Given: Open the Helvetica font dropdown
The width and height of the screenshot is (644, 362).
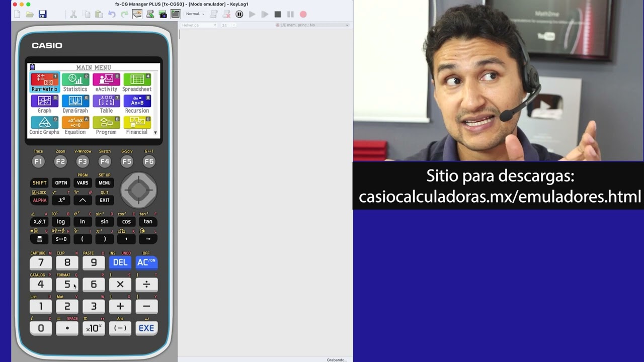Looking at the screenshot, I should [x=199, y=25].
